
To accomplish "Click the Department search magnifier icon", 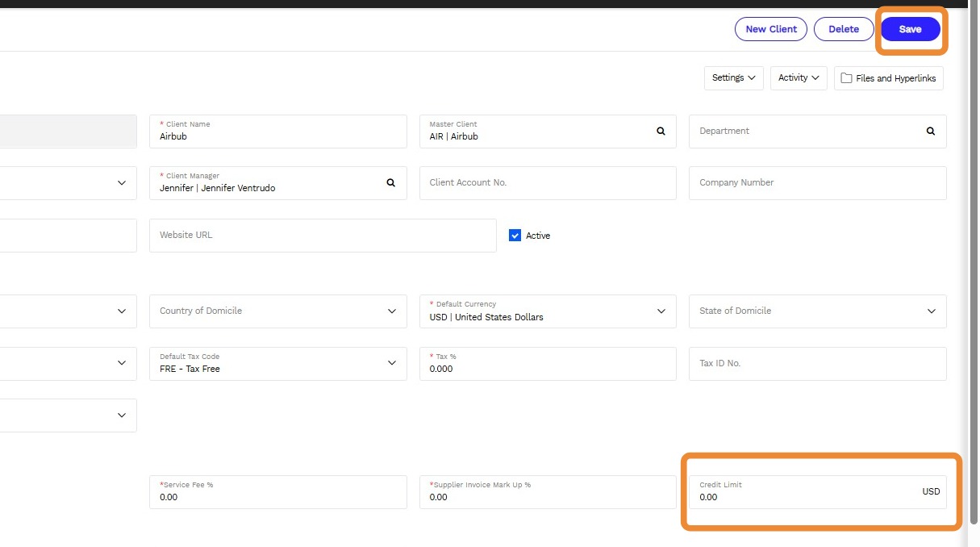I will click(x=931, y=131).
